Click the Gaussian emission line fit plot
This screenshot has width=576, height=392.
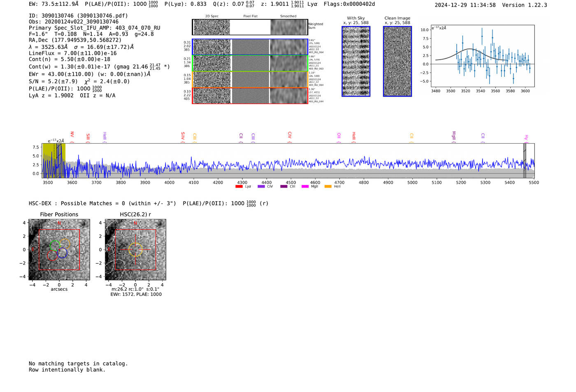[x=482, y=56]
